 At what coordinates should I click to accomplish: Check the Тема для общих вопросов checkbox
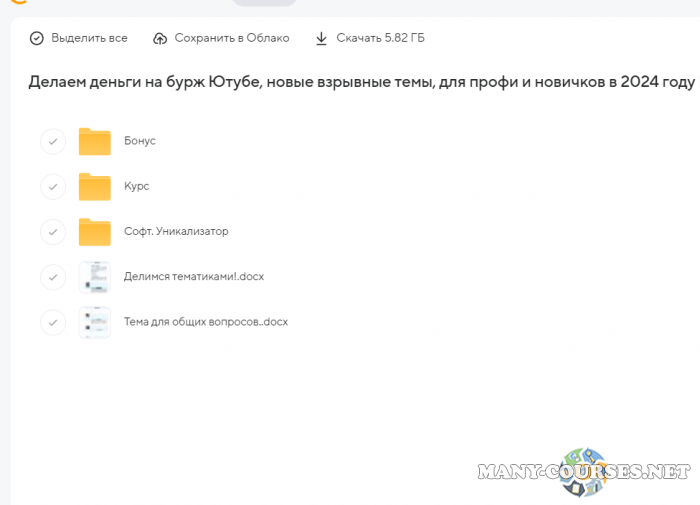coord(52,322)
